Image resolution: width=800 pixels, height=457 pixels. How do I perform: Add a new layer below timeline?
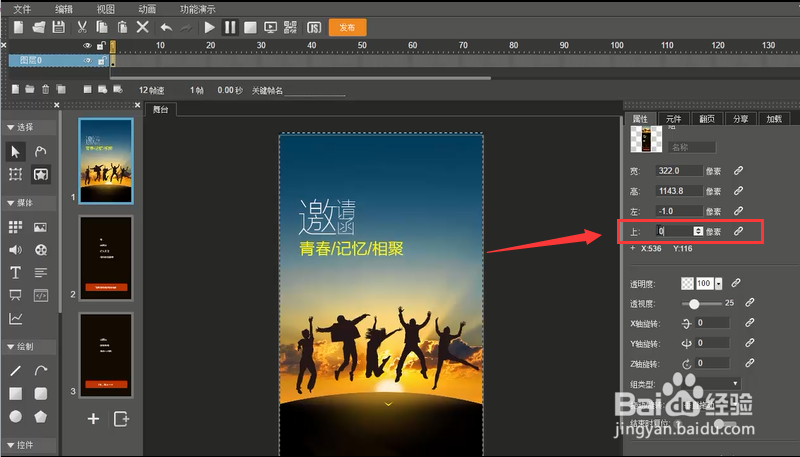15,89
